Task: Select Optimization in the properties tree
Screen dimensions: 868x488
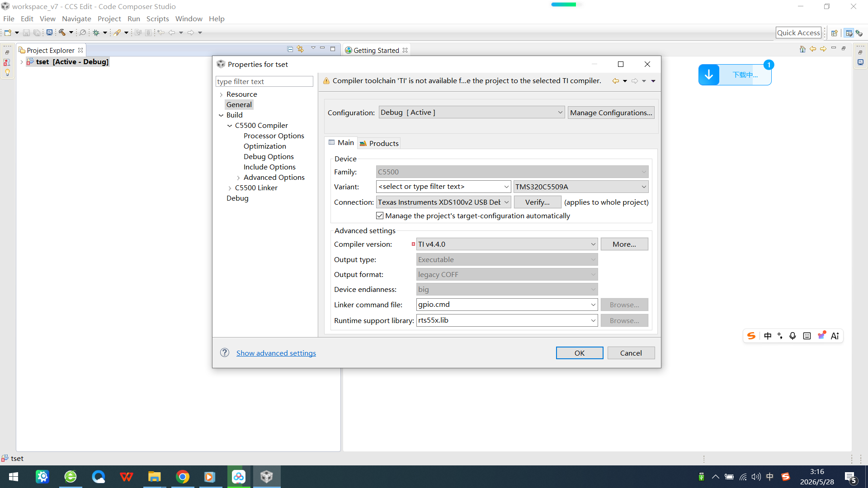Action: tap(265, 146)
